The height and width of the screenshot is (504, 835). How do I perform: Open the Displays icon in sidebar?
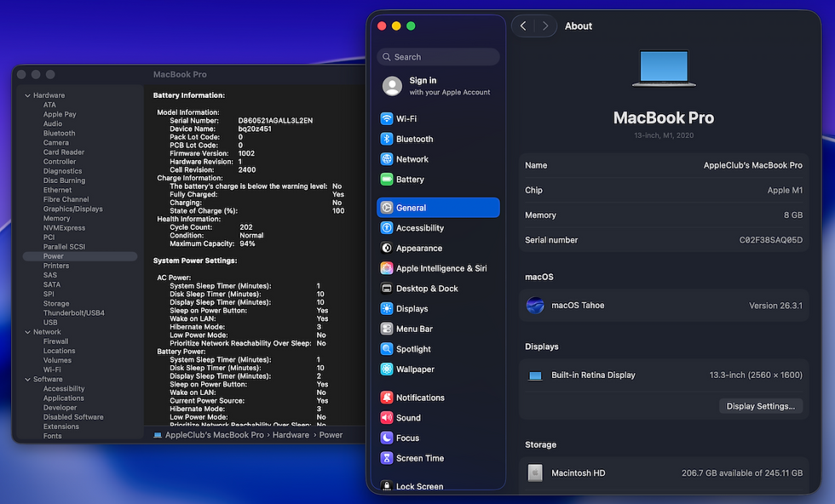click(387, 309)
